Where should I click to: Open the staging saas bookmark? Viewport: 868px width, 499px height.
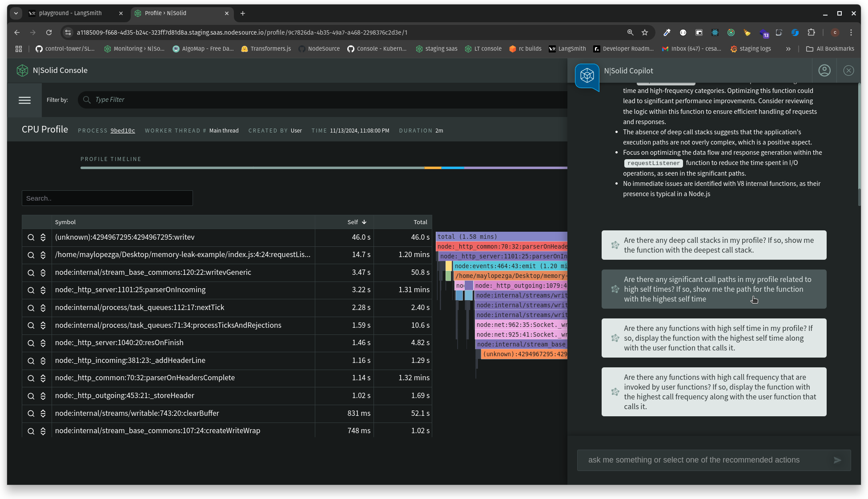tap(436, 49)
